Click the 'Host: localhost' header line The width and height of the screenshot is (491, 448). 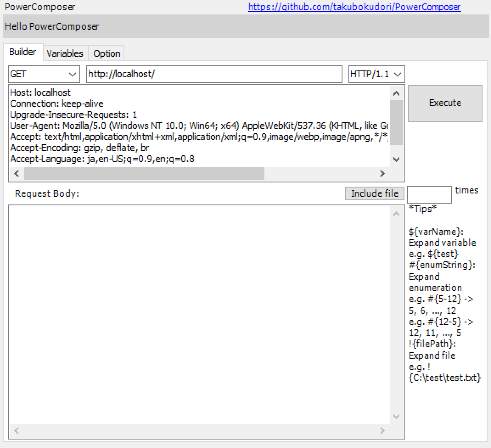pyautogui.click(x=40, y=92)
